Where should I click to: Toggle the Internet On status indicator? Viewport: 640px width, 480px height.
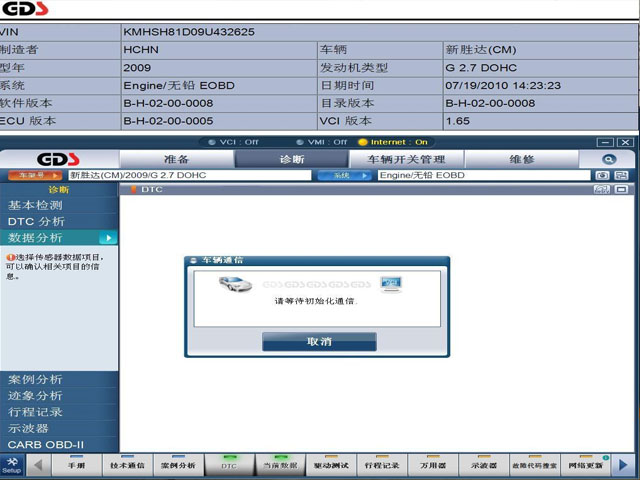tap(393, 142)
